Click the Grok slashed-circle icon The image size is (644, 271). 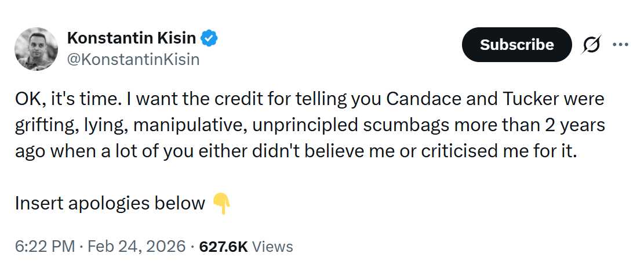pyautogui.click(x=591, y=45)
